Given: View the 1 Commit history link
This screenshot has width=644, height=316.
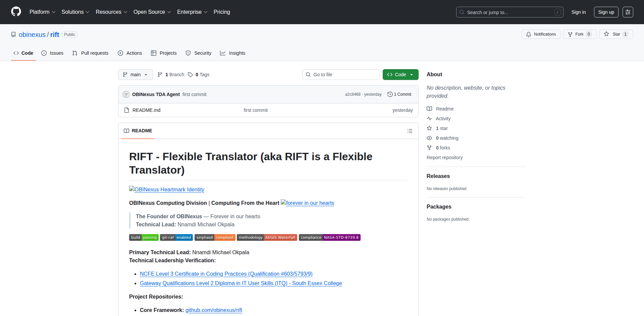Looking at the screenshot, I should [x=399, y=94].
